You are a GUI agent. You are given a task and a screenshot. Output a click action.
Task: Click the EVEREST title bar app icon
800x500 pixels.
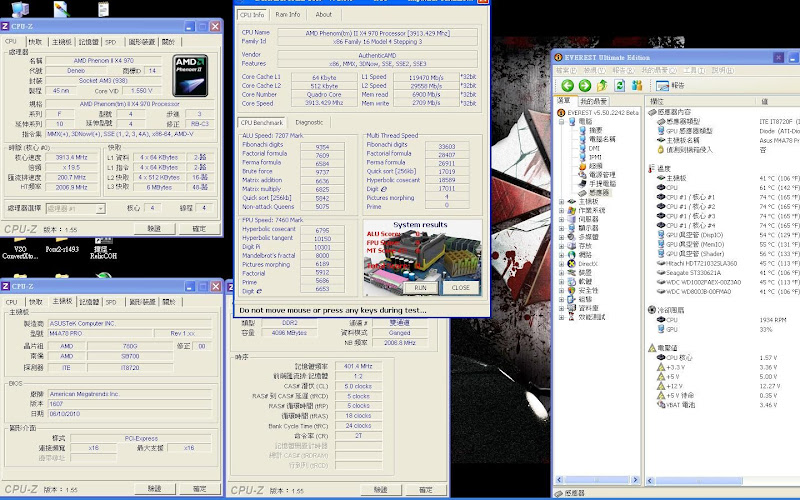tap(559, 58)
